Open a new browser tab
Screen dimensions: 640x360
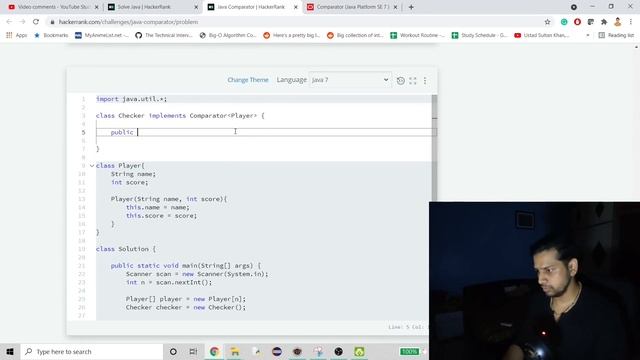[x=411, y=7]
